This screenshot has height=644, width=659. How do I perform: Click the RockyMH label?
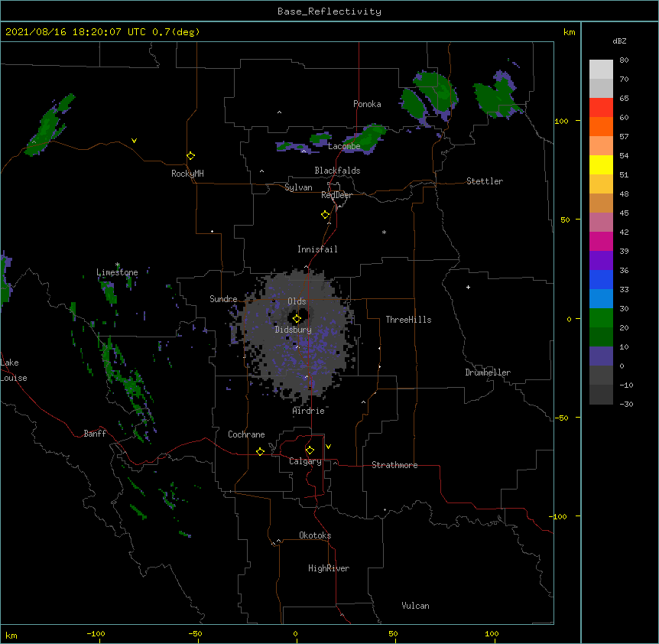(x=187, y=174)
